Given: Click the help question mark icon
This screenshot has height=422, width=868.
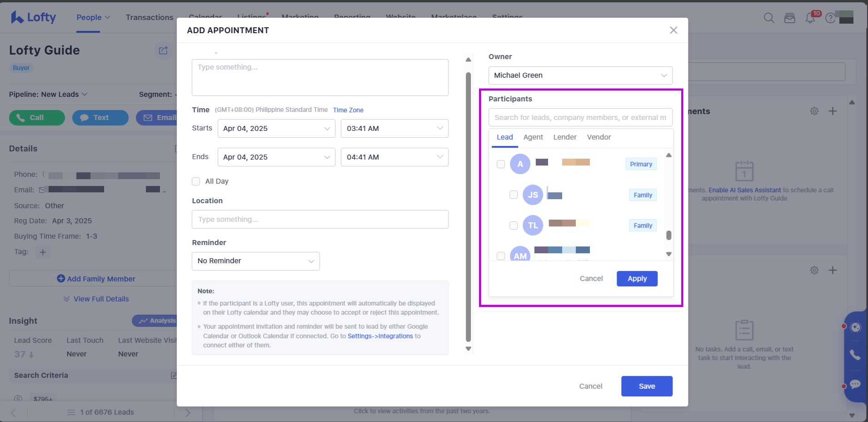Looking at the screenshot, I should pos(830,18).
